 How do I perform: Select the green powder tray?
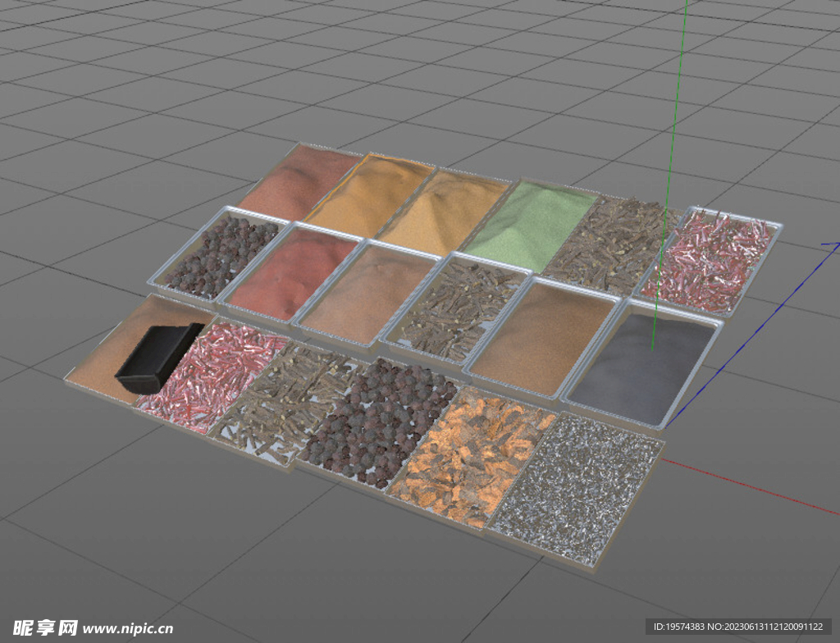(529, 224)
